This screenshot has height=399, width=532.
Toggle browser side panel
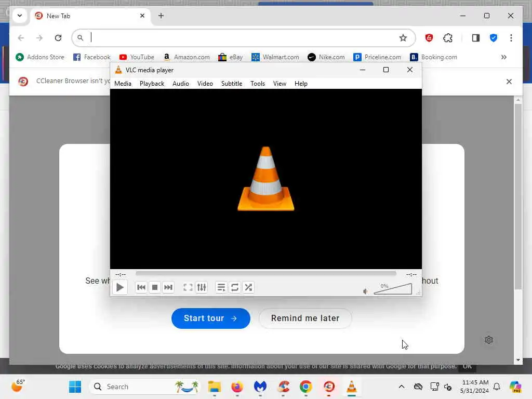pos(476,37)
